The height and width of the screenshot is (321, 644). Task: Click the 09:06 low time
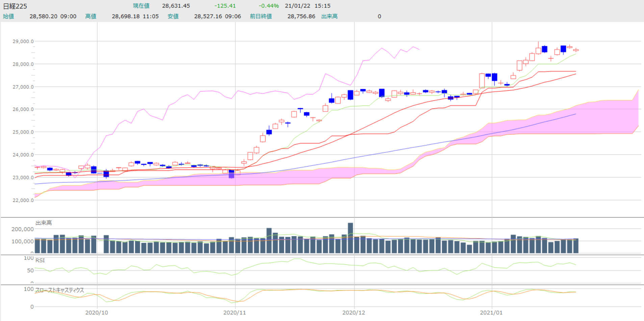coord(233,16)
